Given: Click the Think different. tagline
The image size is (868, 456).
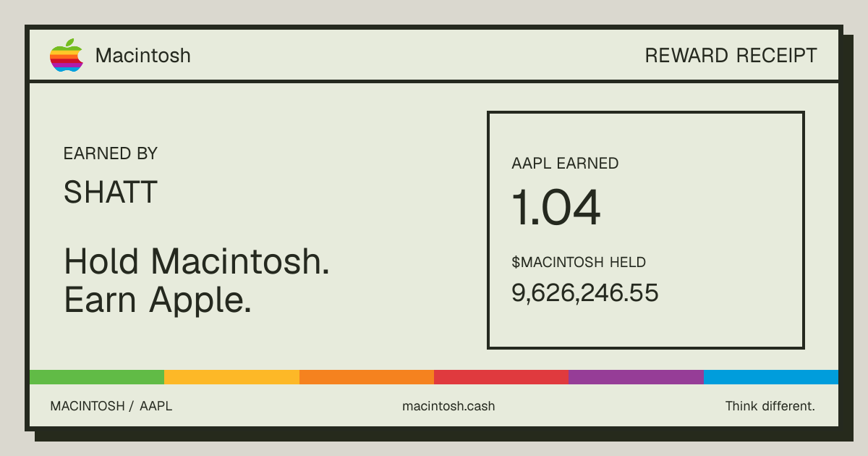Looking at the screenshot, I should coord(770,406).
